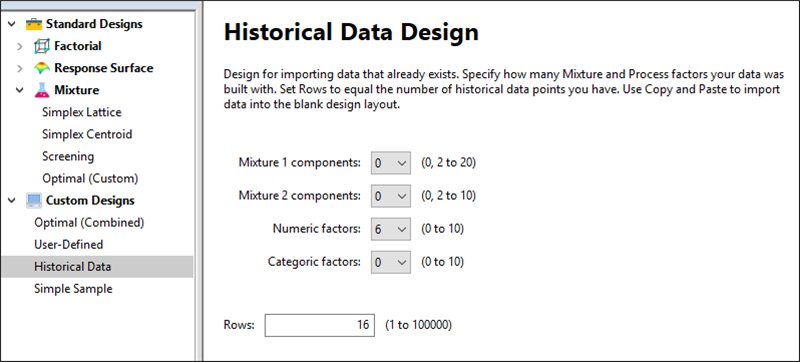This screenshot has width=800, height=362.
Task: Choose Optimal (Combined) custom design
Action: [89, 223]
